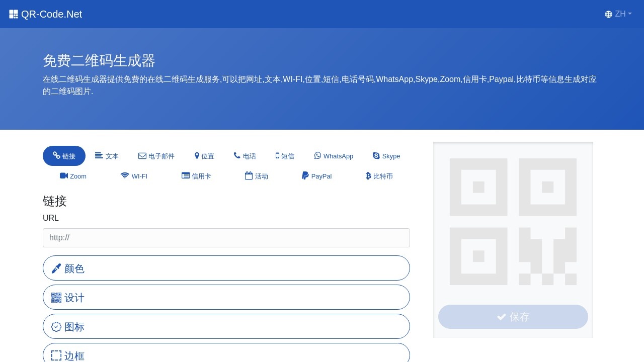The width and height of the screenshot is (644, 362).
Task: Click the map pin icon for 位置
Action: click(197, 156)
